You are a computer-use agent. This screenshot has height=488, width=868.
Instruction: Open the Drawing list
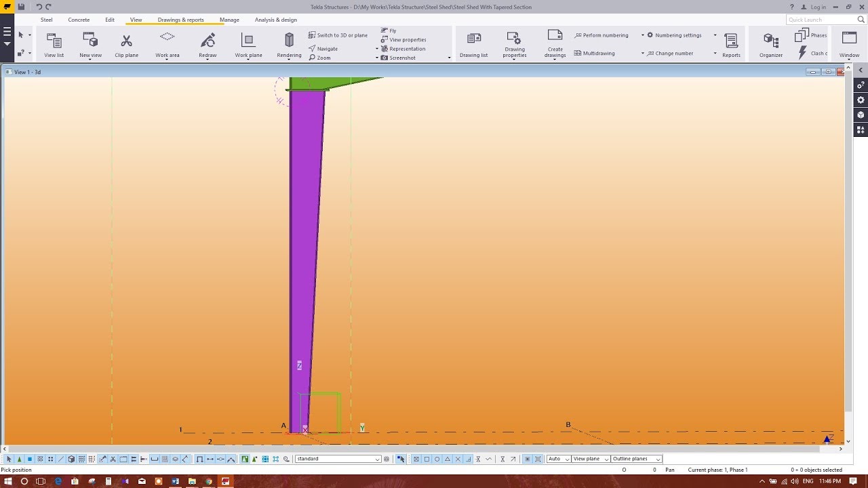click(x=473, y=42)
